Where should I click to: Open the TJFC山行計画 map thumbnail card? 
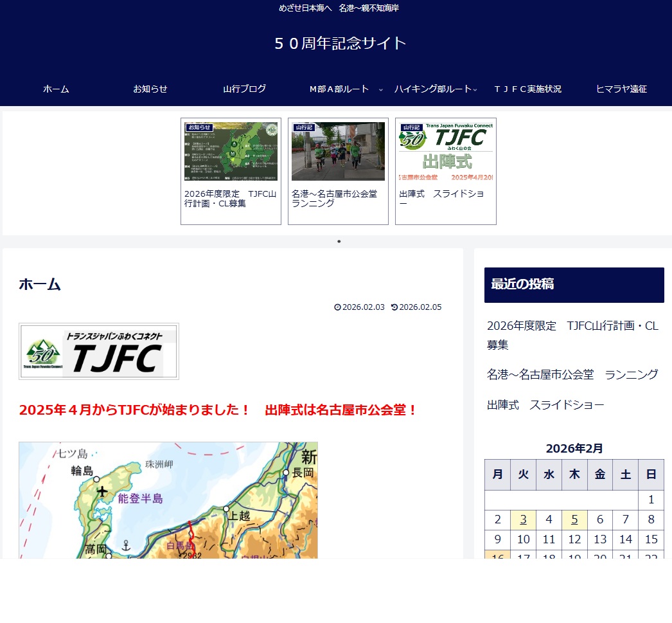tap(231, 171)
